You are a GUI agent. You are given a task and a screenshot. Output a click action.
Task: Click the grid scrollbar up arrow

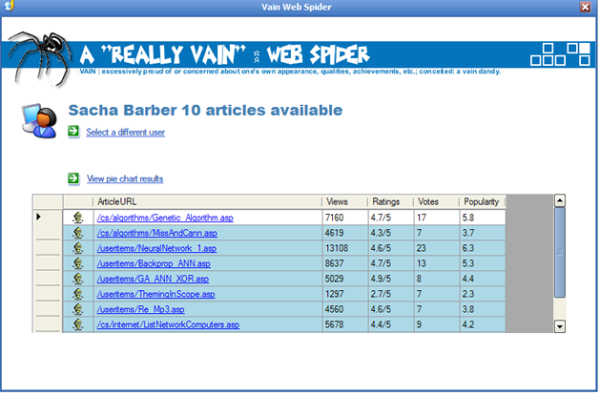[x=560, y=201]
